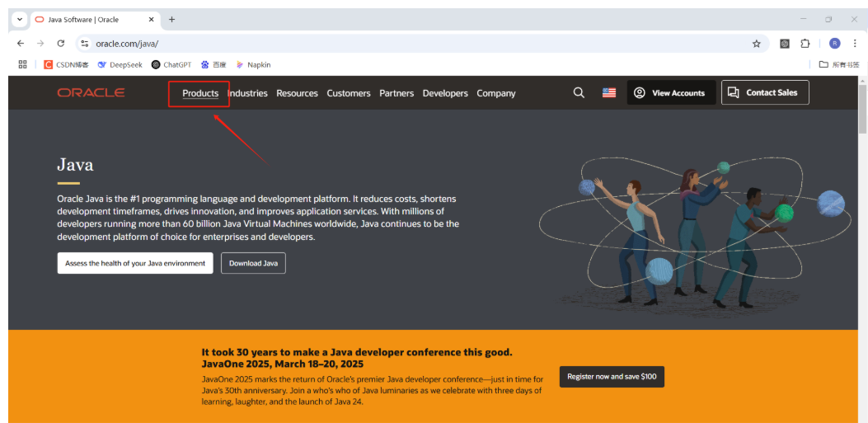
Task: Open the profile avatar R
Action: click(x=834, y=43)
